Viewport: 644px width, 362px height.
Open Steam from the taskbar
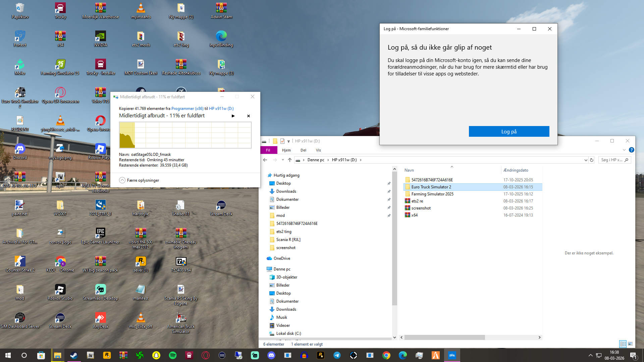pyautogui.click(x=74, y=355)
